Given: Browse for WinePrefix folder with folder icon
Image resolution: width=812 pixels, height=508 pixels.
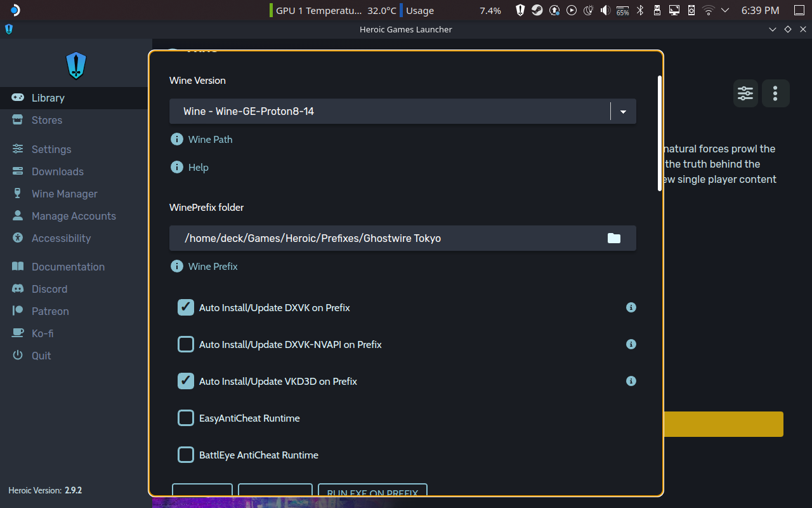Looking at the screenshot, I should [x=613, y=238].
